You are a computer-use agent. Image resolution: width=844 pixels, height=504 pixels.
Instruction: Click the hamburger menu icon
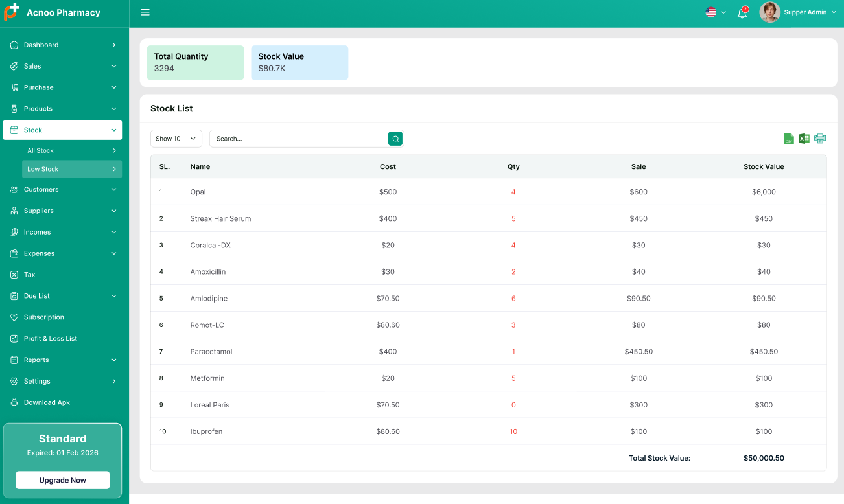(145, 12)
